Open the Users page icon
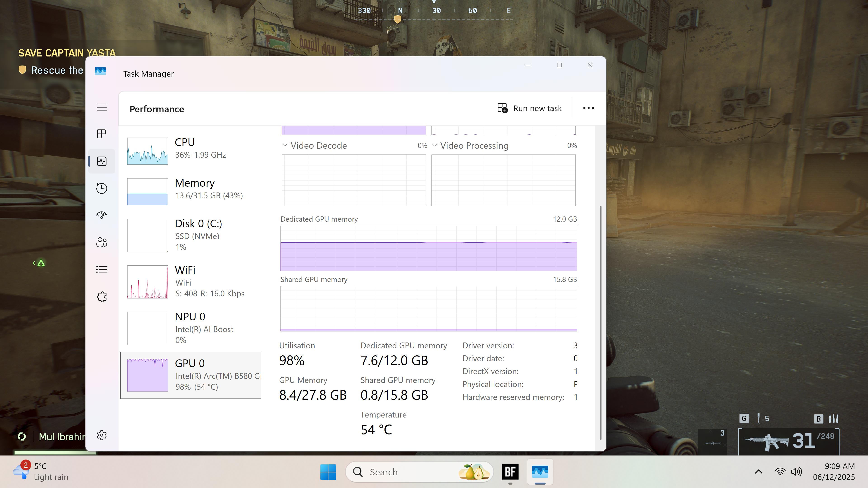Image resolution: width=868 pixels, height=488 pixels. click(x=102, y=242)
